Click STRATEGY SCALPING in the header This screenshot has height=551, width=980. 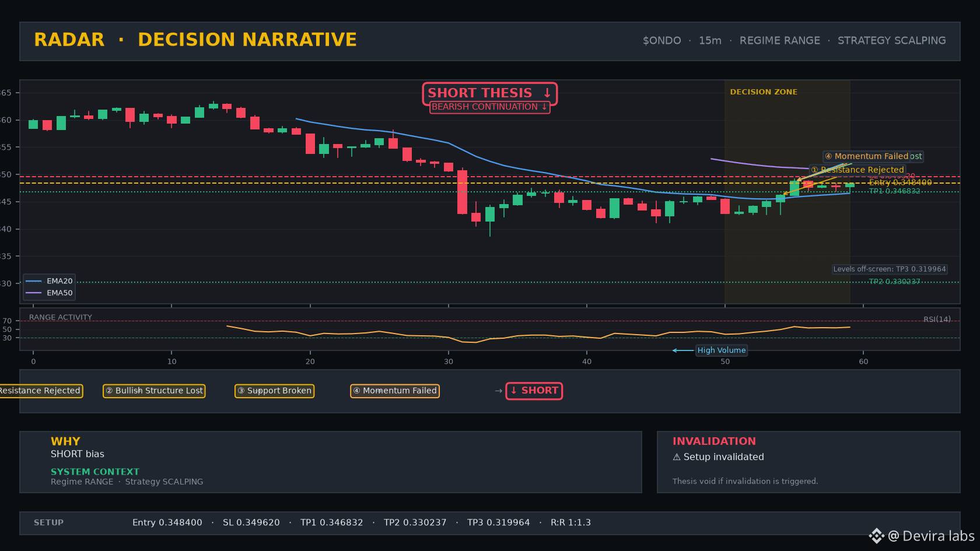(x=892, y=41)
